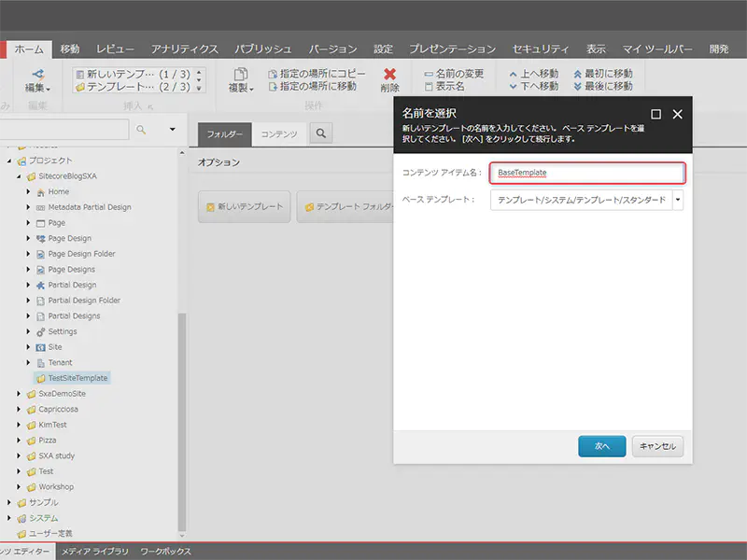Click the Home item icon in tree
Image resolution: width=747 pixels, height=560 pixels.
(x=40, y=192)
